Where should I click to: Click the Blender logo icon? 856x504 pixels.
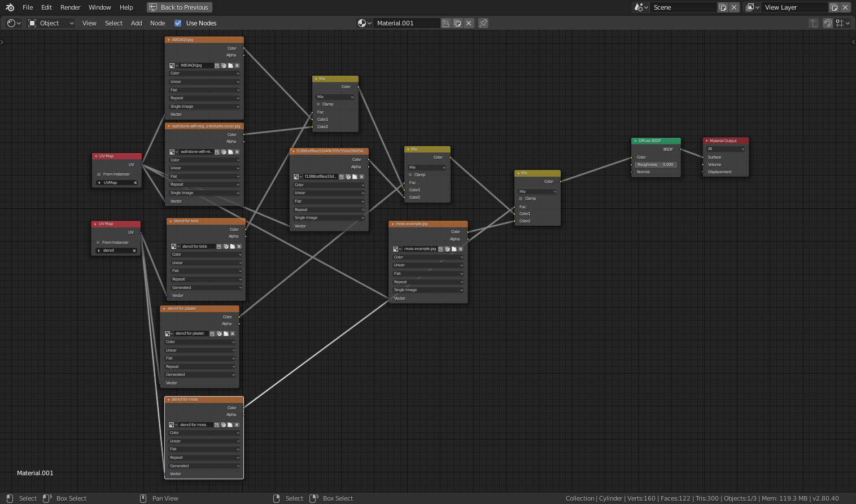pyautogui.click(x=10, y=7)
